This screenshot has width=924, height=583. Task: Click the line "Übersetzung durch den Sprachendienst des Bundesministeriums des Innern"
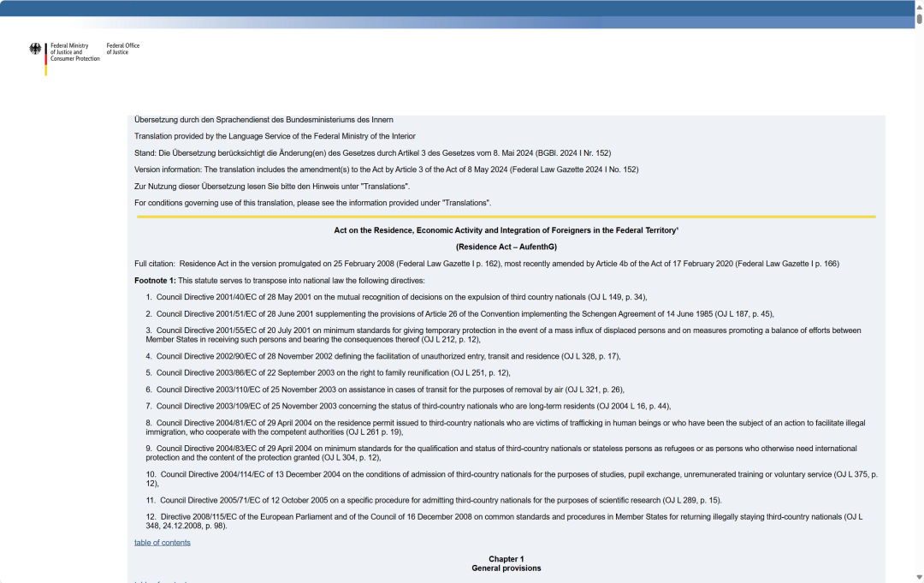tap(264, 120)
